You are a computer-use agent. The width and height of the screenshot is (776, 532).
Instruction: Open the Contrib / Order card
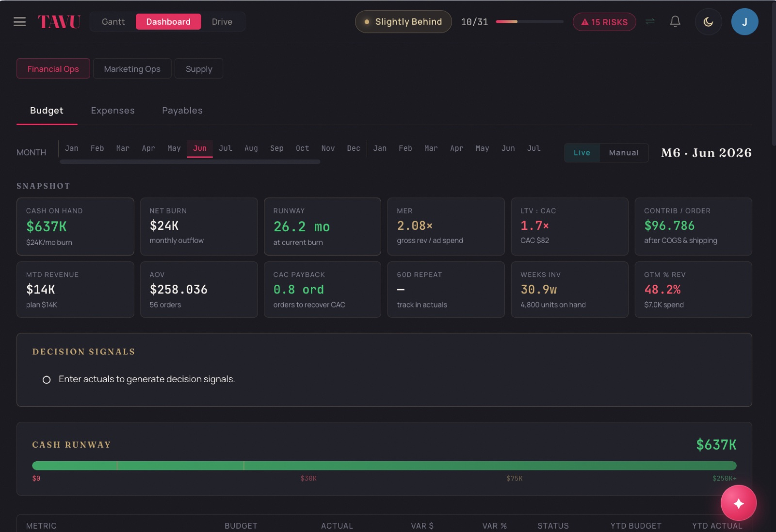694,226
